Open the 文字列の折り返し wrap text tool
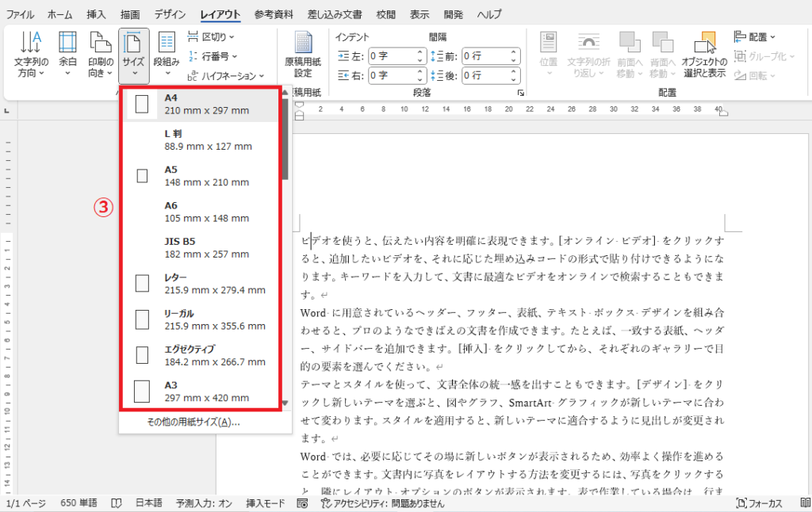Screen dimensions: 812x512 [x=588, y=55]
